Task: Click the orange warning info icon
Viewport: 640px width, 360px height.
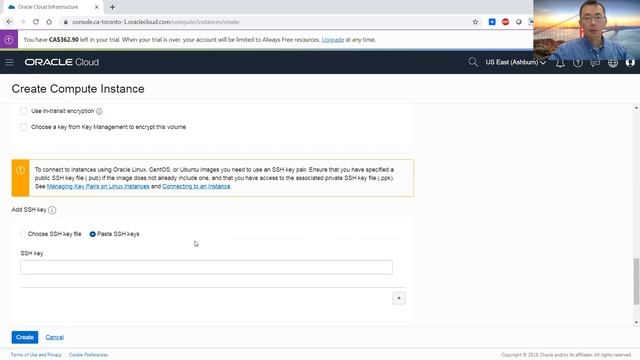Action: [20, 170]
